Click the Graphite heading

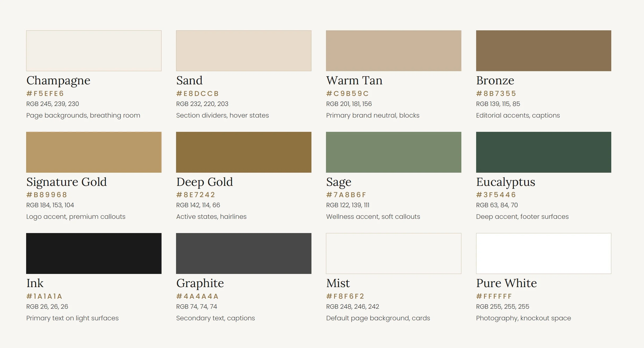(x=200, y=284)
